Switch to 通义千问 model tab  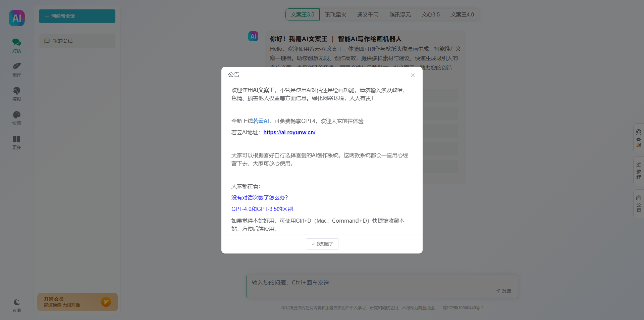click(x=368, y=14)
